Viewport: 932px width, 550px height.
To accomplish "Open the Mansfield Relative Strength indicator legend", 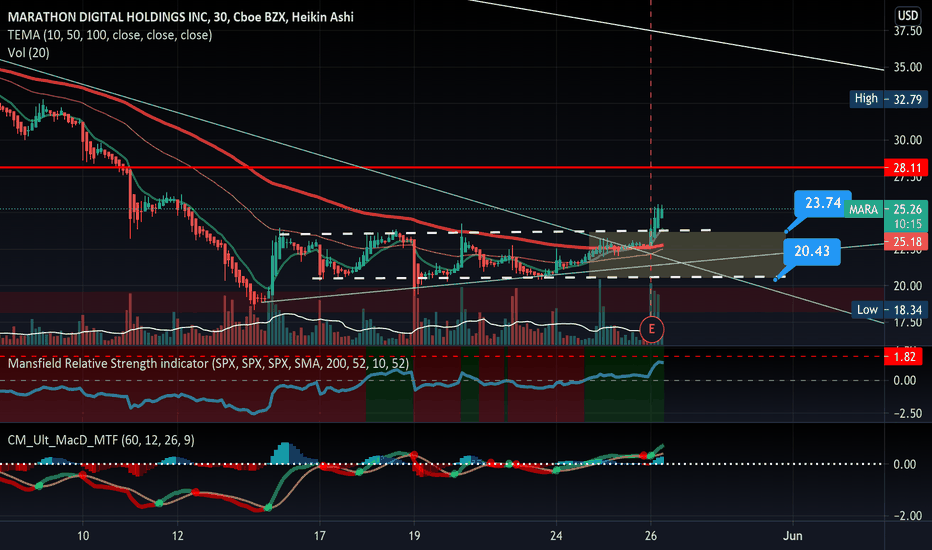I will (209, 363).
